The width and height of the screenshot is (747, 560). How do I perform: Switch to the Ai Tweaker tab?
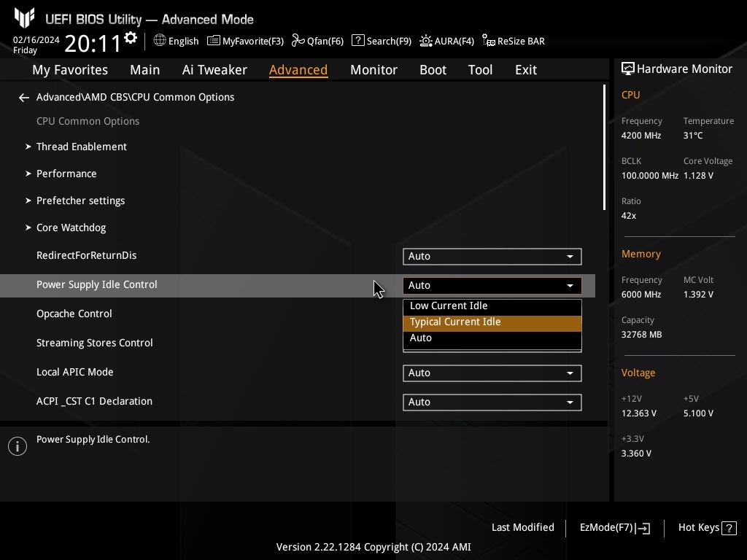214,70
